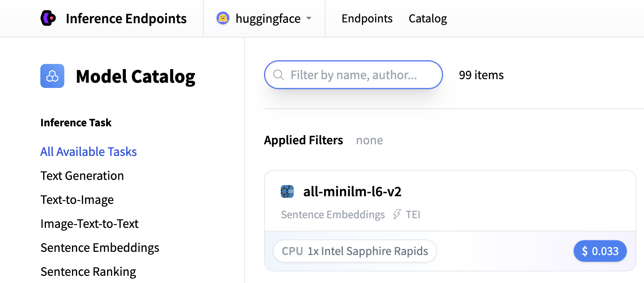Filter by Text-to-Image task

77,200
